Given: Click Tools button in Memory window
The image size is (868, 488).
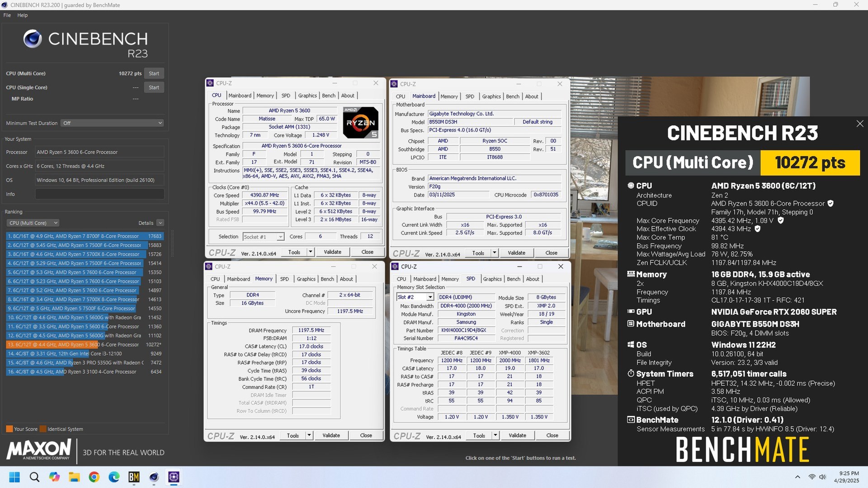Looking at the screenshot, I should (x=293, y=436).
